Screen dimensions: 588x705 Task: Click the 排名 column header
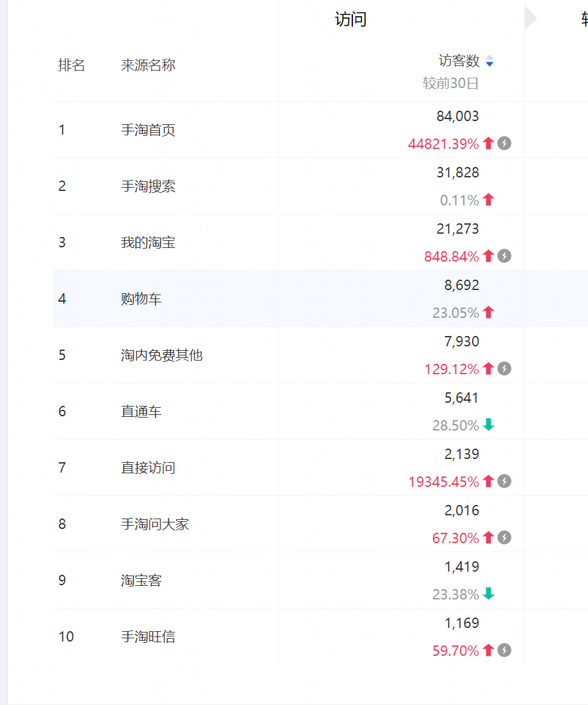tap(71, 65)
